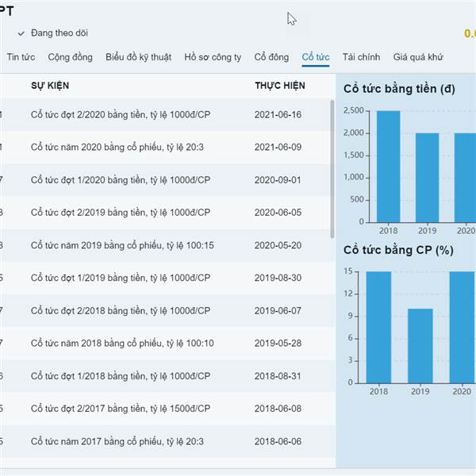Click the date 2020-05-20
The image size is (476, 476).
(278, 245)
